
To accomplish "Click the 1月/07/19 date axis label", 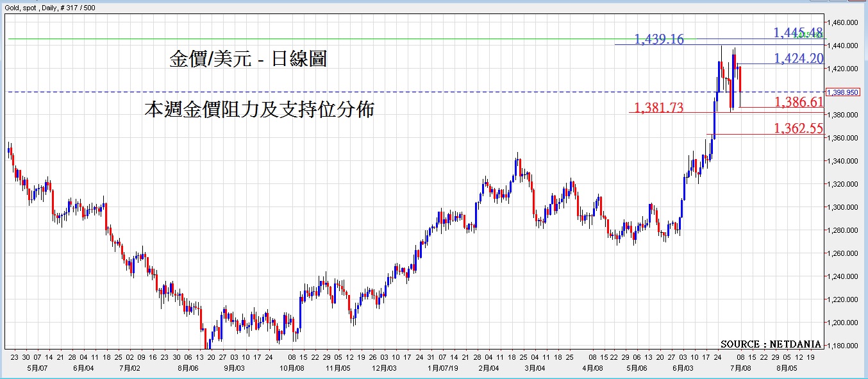I will pyautogui.click(x=444, y=368).
